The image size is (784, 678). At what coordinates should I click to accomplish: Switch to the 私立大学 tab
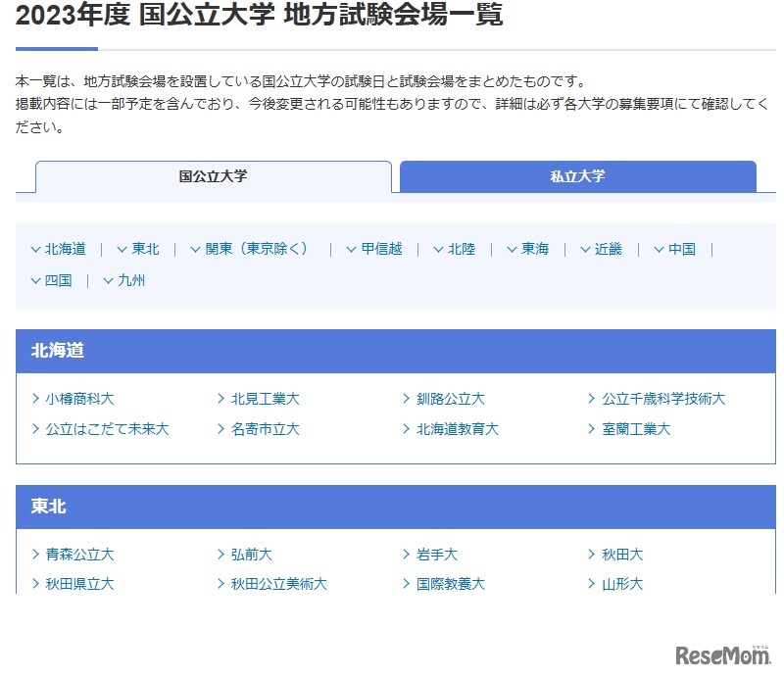pos(578,176)
